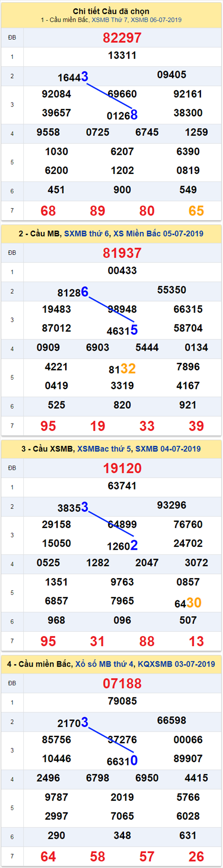Image resolution: width=223 pixels, height=868 pixels.
Task: Click the number 98948
Action: click(122, 309)
